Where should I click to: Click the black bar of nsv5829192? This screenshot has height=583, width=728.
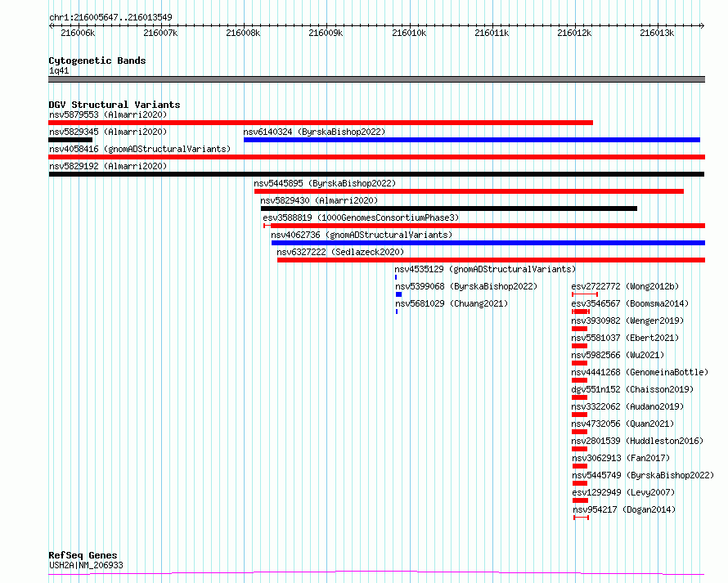(x=376, y=174)
